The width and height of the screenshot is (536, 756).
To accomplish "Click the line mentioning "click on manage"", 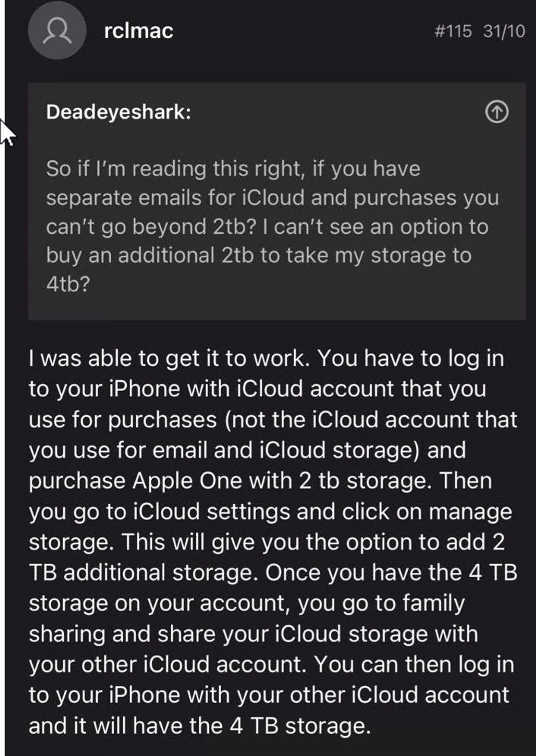I will click(x=270, y=512).
